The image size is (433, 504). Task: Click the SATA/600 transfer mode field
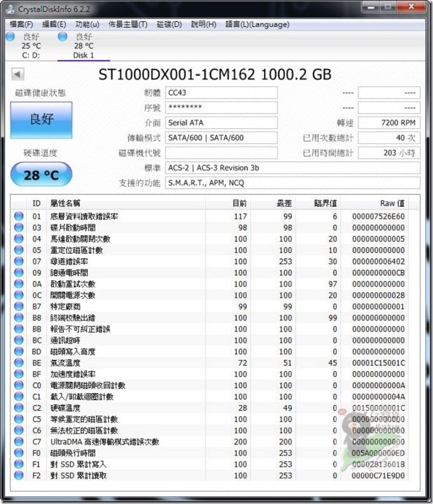221,137
